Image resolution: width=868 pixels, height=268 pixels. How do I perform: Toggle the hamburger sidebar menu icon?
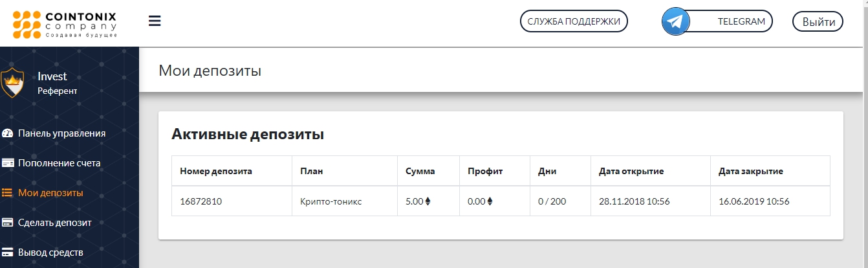point(155,21)
